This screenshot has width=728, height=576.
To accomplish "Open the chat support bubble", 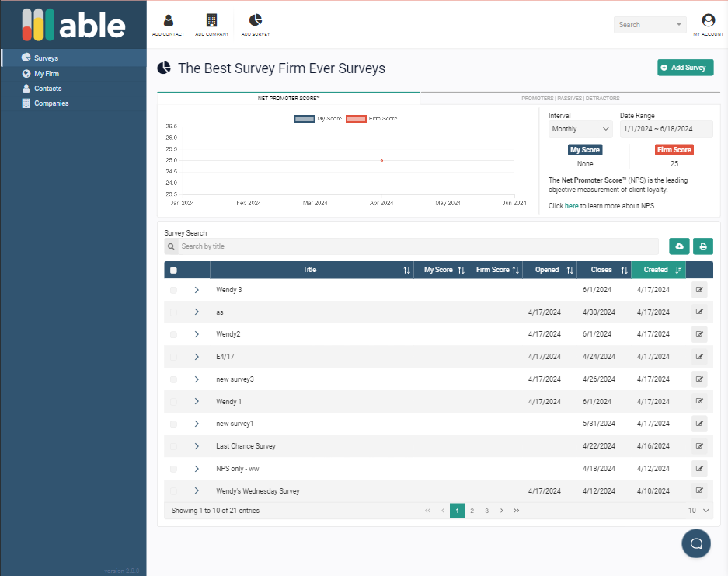I will [x=696, y=543].
